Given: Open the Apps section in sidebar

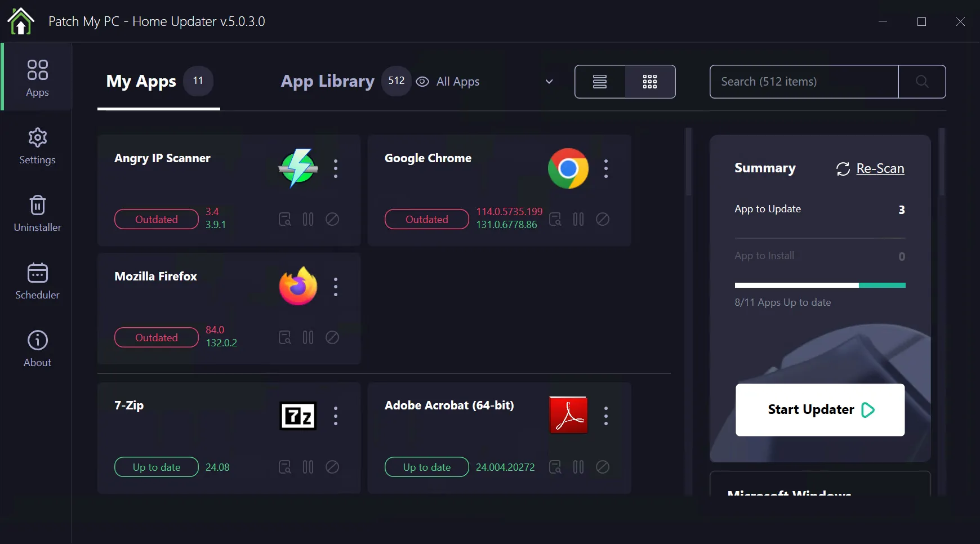Looking at the screenshot, I should tap(37, 77).
